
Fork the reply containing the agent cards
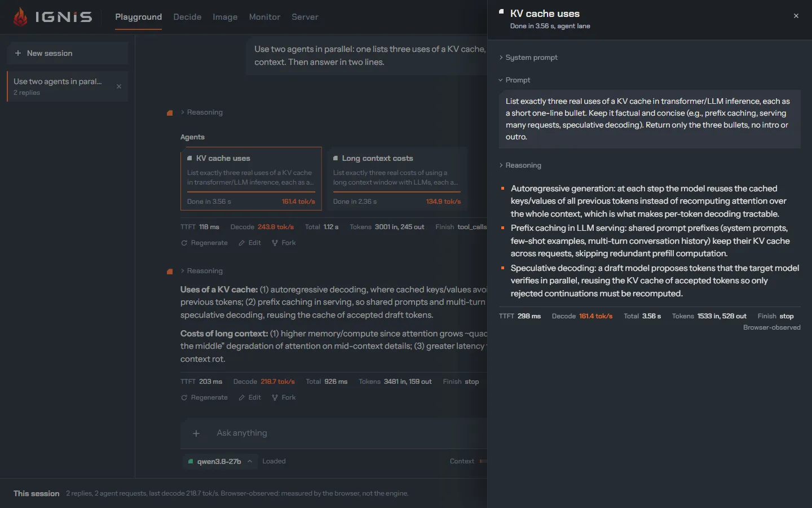(284, 243)
